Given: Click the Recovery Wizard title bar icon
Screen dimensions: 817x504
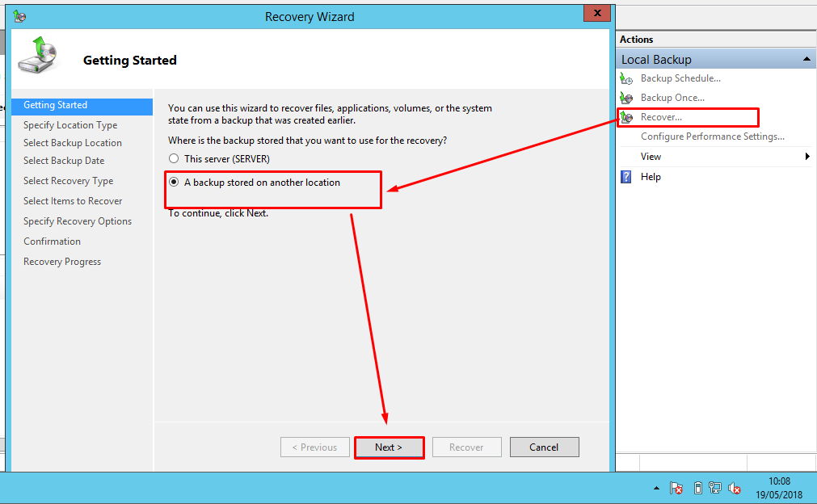Looking at the screenshot, I should (x=20, y=17).
